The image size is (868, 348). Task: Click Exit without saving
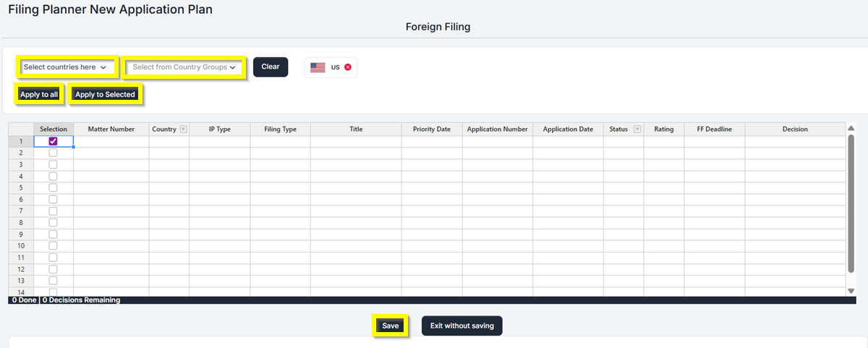pyautogui.click(x=461, y=326)
